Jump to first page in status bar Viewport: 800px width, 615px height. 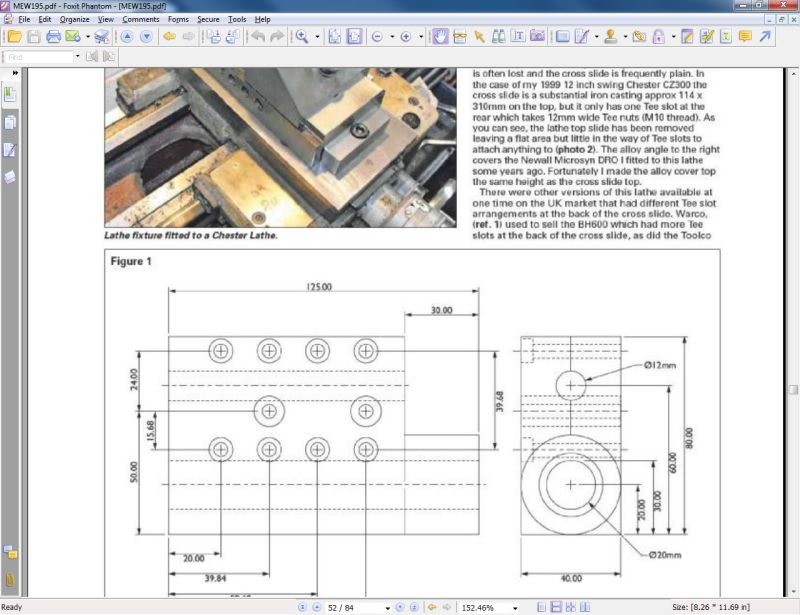pos(302,607)
